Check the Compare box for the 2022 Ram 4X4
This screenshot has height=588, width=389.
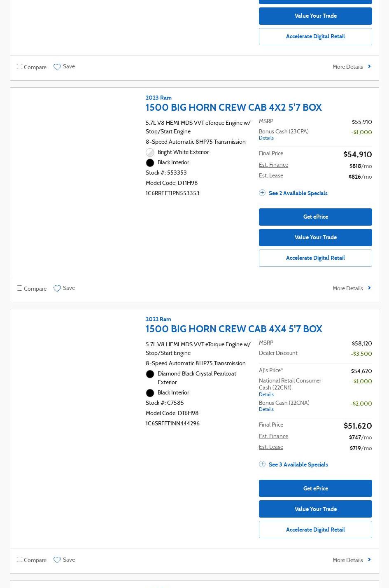point(19,560)
